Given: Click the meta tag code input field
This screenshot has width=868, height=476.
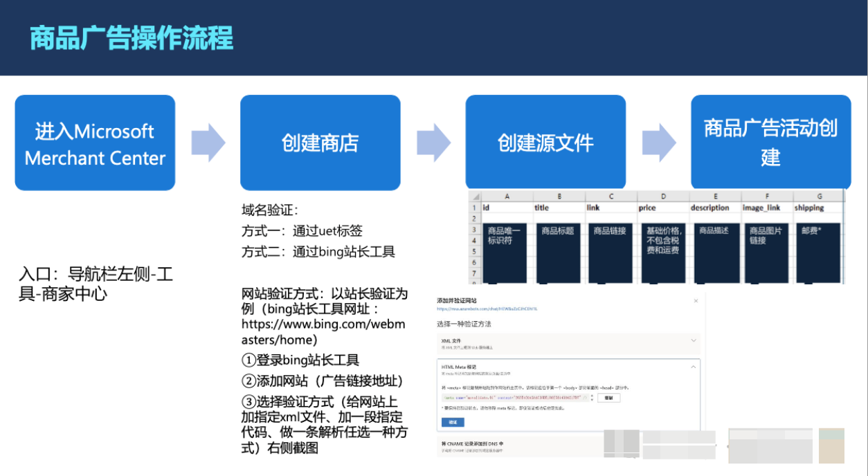Looking at the screenshot, I should [x=511, y=398].
